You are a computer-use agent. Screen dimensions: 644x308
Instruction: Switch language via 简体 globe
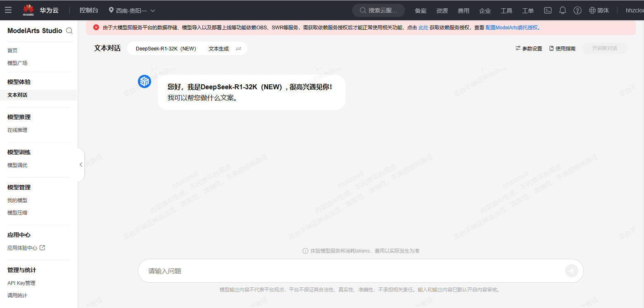599,10
